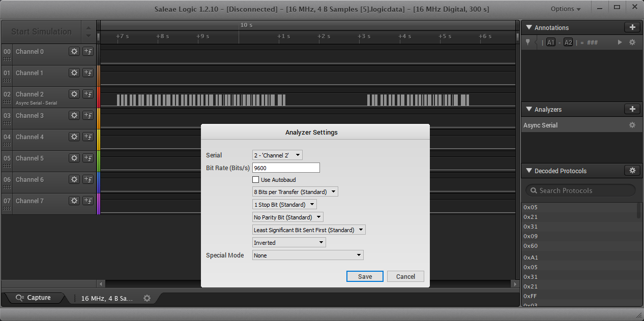This screenshot has width=644, height=321.
Task: Focus the Search Protocols field
Action: (580, 190)
